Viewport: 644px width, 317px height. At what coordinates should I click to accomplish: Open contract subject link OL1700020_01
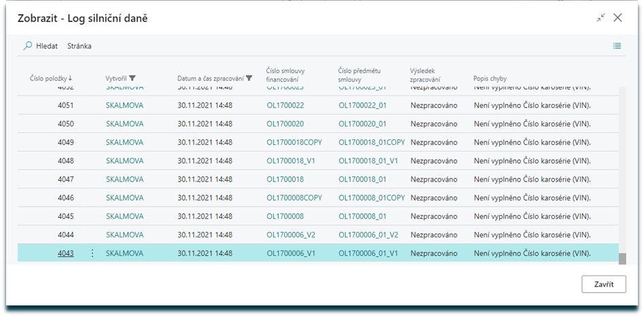tap(362, 124)
